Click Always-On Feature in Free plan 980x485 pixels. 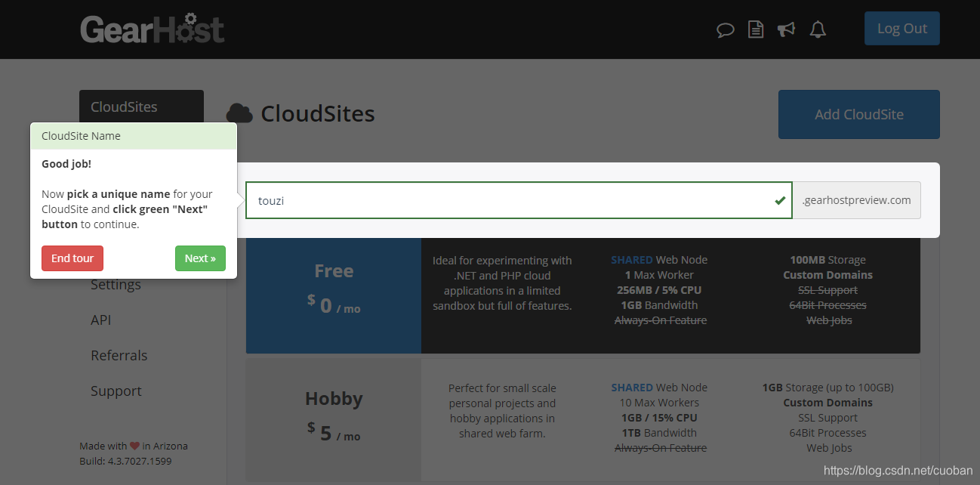point(660,320)
